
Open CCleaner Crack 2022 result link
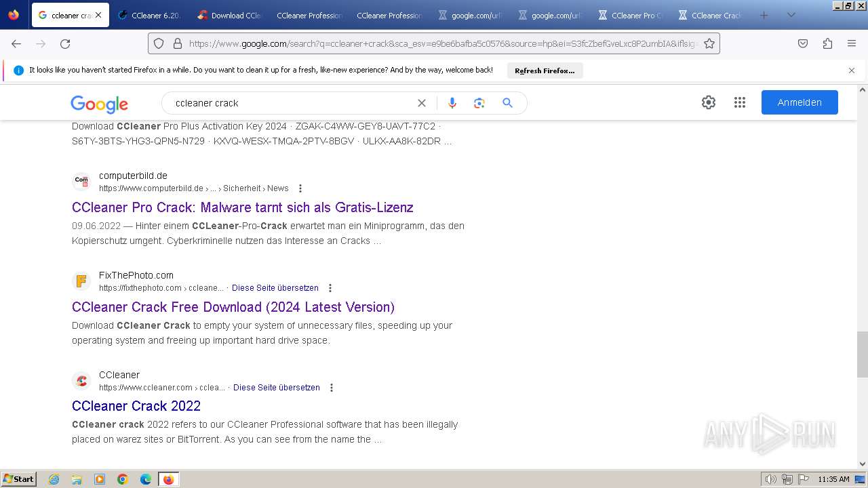click(x=136, y=406)
